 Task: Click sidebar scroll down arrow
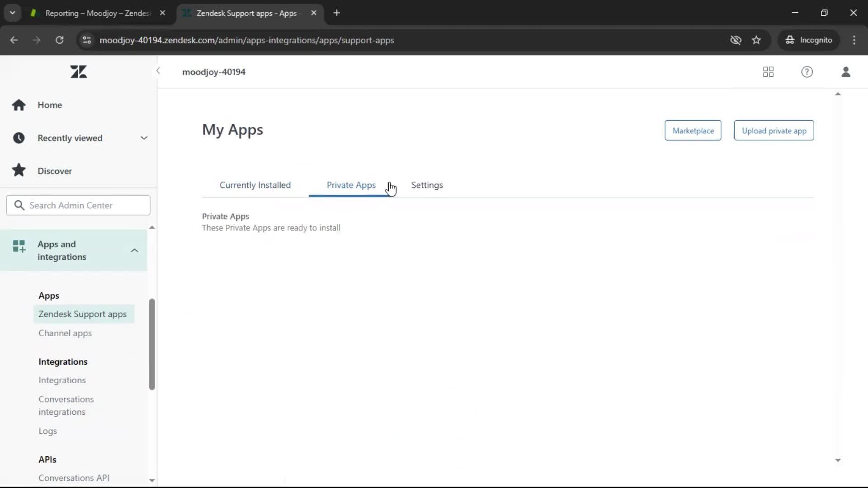152,480
